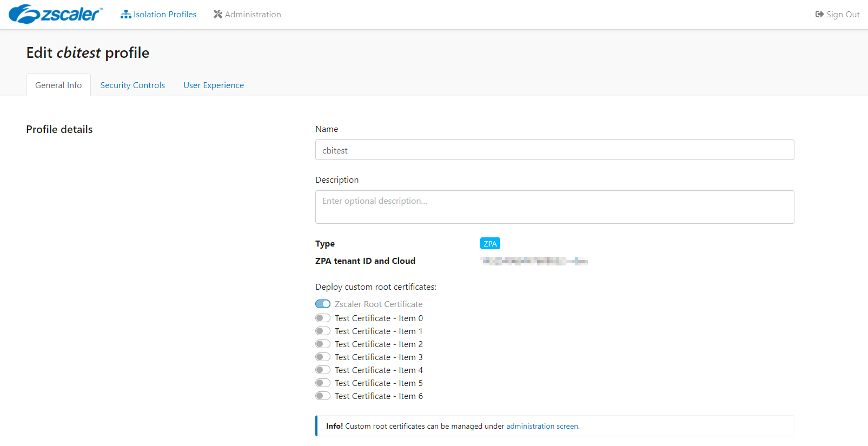Click the 'Description' field label
The height and width of the screenshot is (446, 868).
tap(337, 180)
